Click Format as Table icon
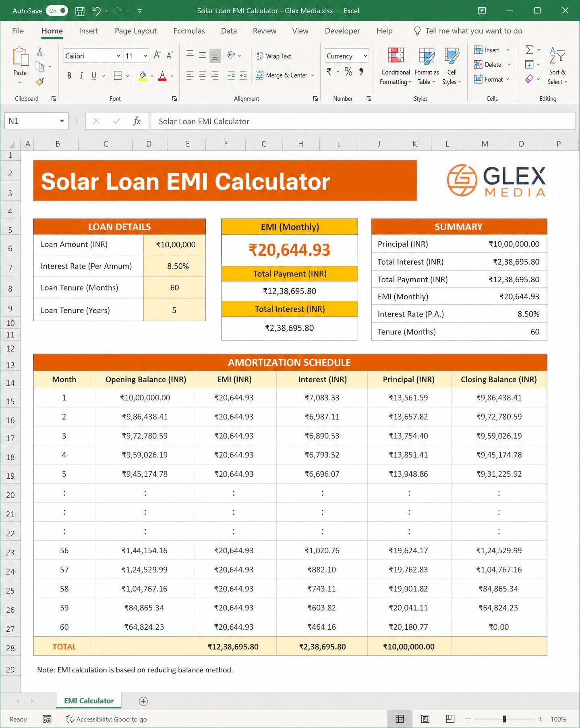The height and width of the screenshot is (728, 580). 427,56
